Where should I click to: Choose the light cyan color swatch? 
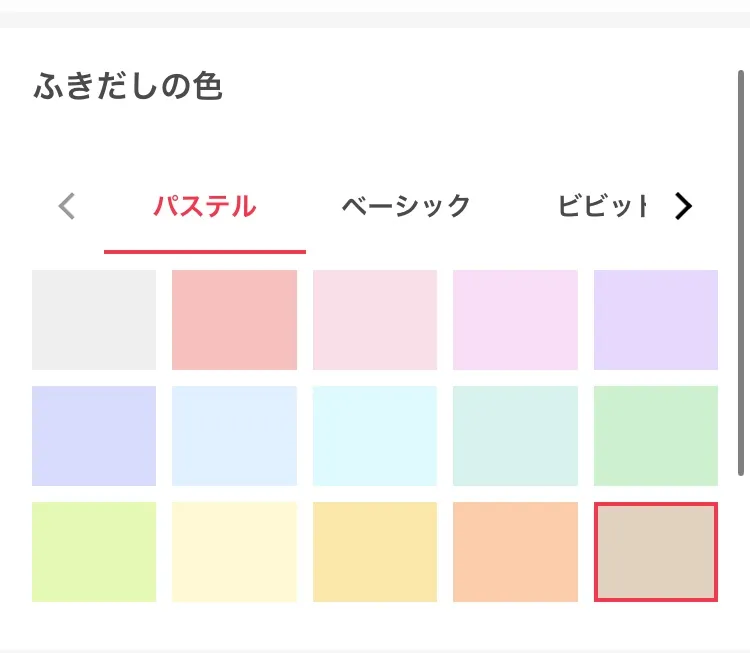click(375, 436)
